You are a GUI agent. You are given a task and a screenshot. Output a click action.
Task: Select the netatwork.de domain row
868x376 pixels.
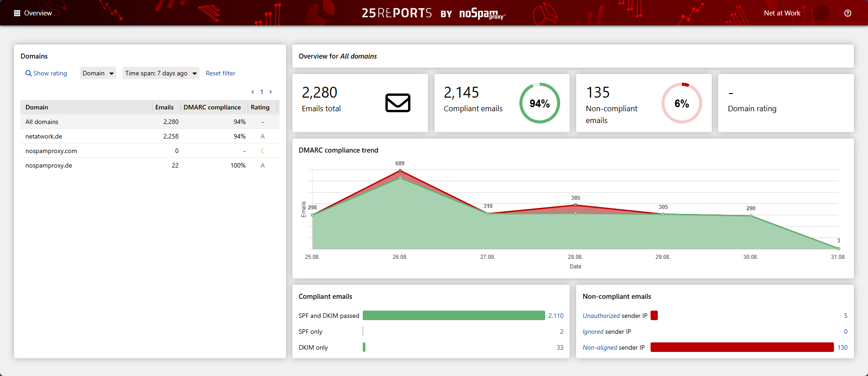pyautogui.click(x=44, y=136)
